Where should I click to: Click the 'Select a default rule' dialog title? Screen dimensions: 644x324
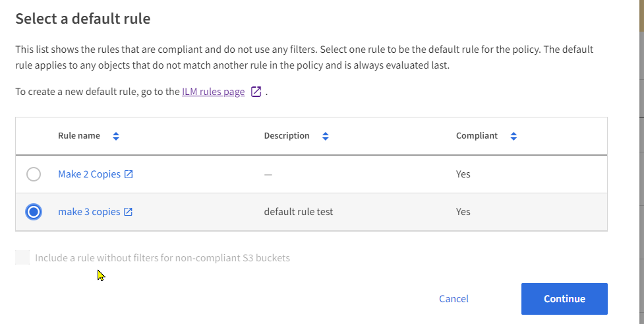[83, 18]
